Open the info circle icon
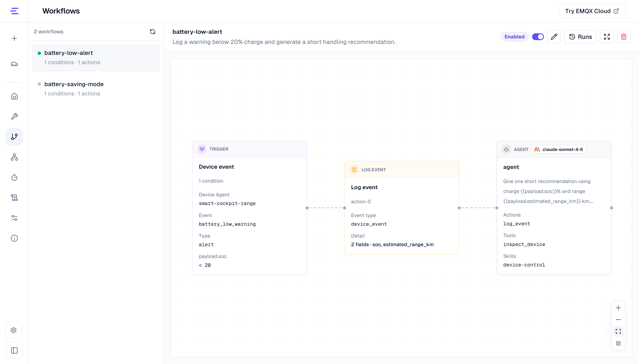 click(14, 238)
